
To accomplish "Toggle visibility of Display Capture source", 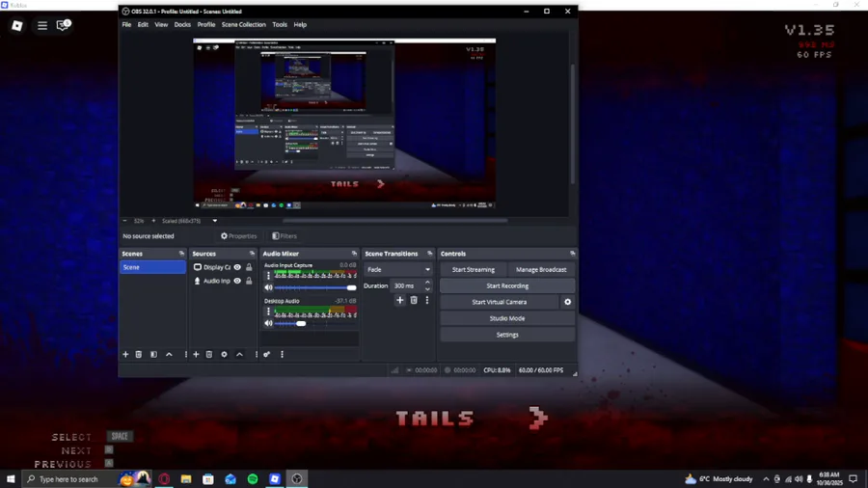I will 237,267.
